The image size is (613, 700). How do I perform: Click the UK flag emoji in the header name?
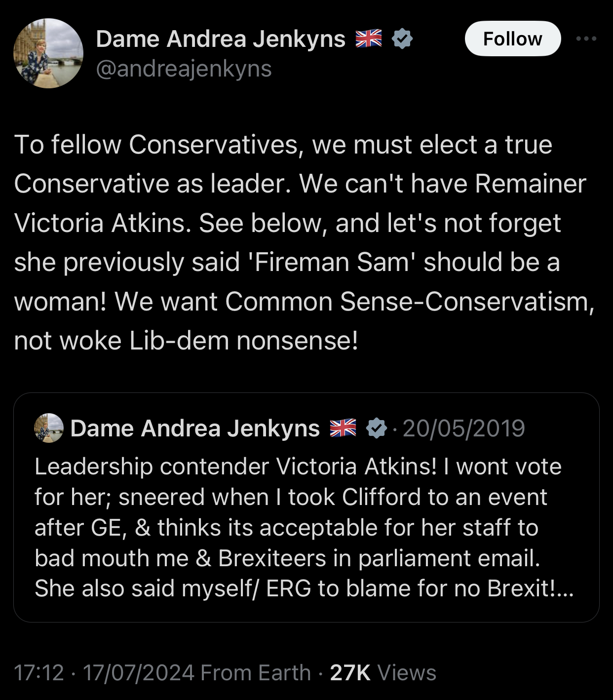(369, 39)
